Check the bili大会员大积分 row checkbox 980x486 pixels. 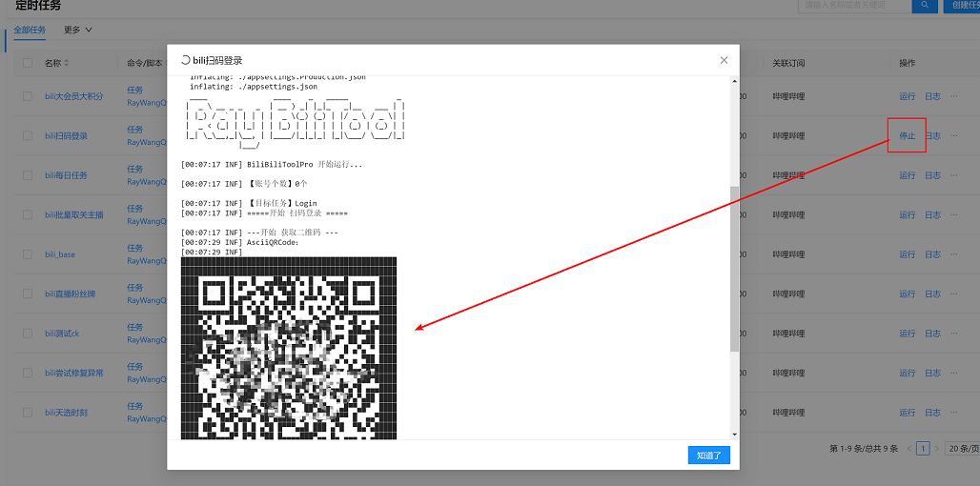click(x=28, y=96)
